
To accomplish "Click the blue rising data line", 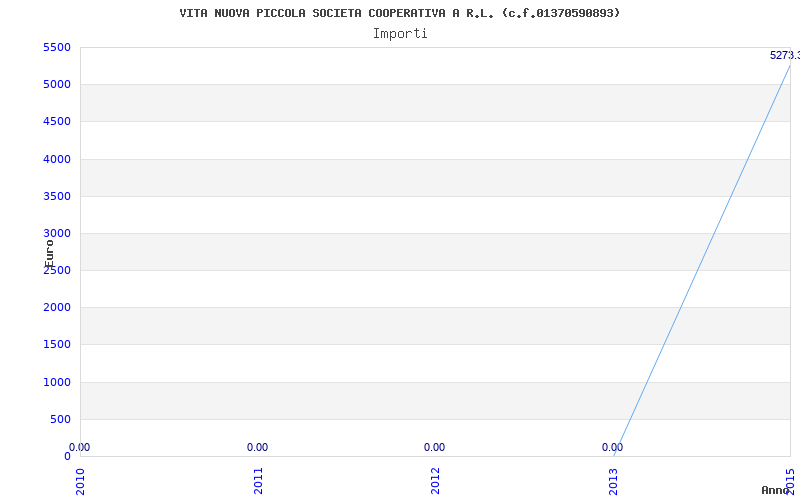I will (702, 260).
